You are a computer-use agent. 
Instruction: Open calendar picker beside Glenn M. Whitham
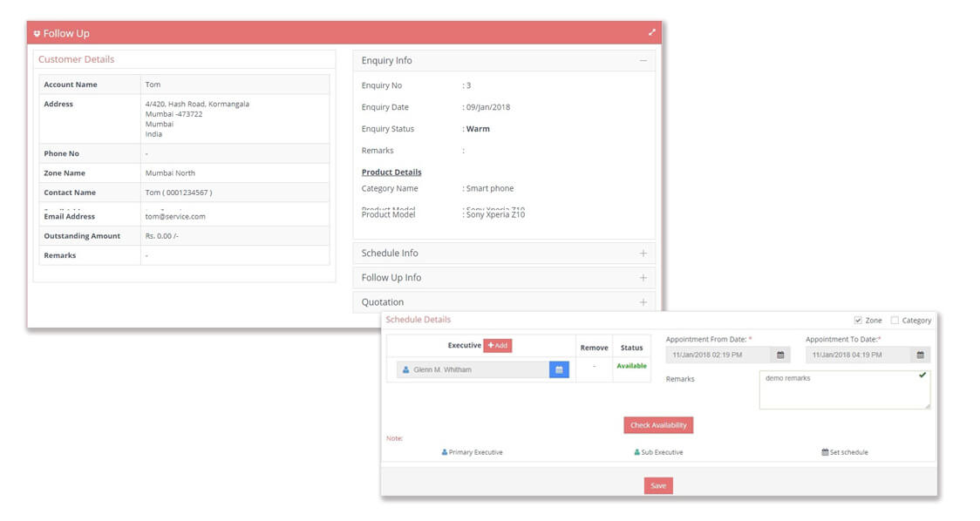[559, 369]
